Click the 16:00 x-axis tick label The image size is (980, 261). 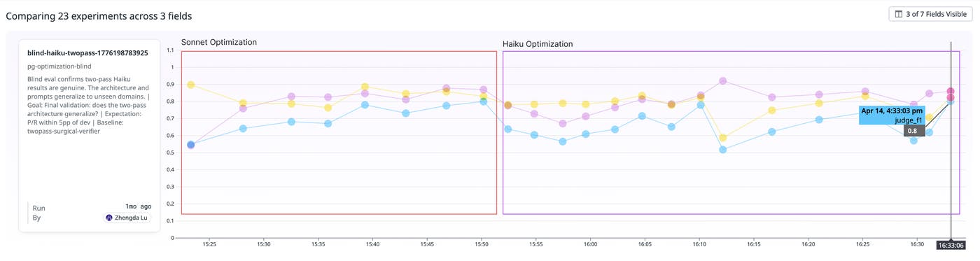click(590, 244)
